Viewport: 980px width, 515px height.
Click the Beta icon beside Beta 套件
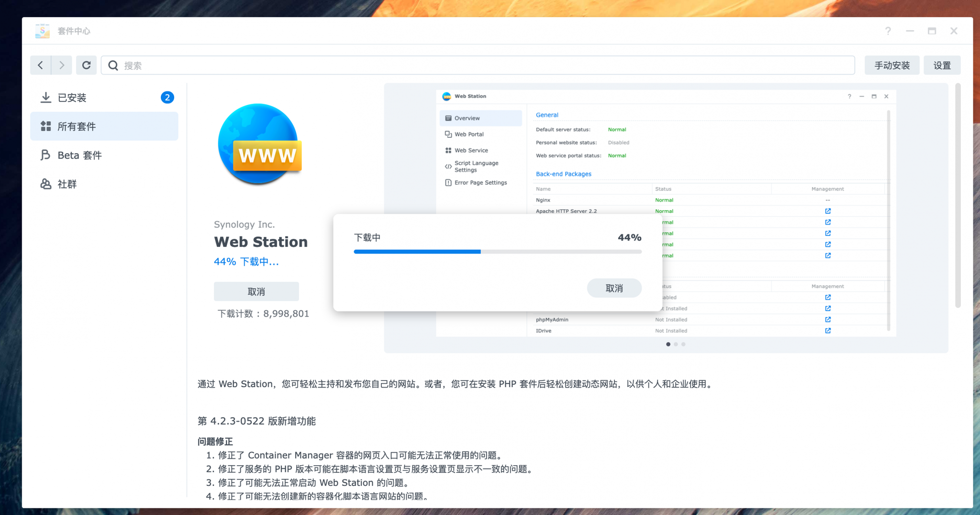pyautogui.click(x=45, y=155)
